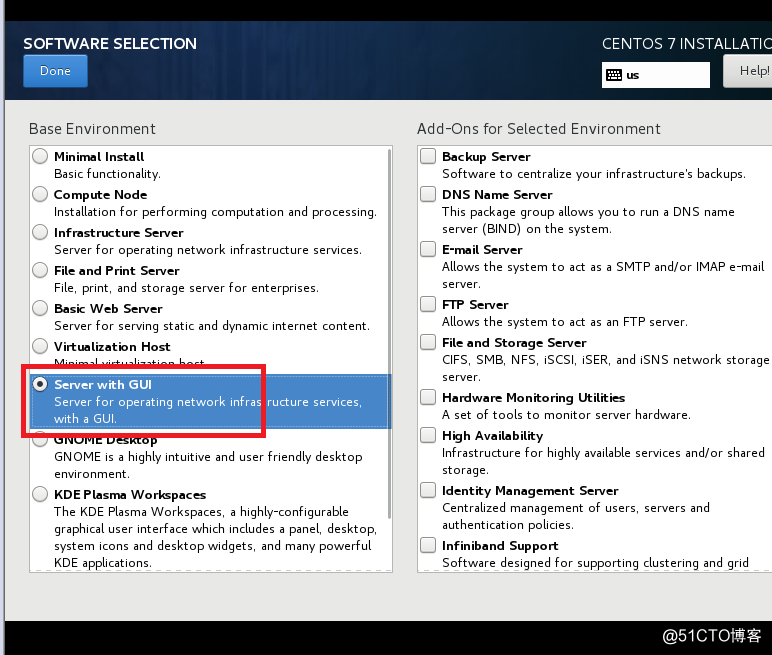Image resolution: width=772 pixels, height=655 pixels.
Task: Select the GNOME Desktop radio button
Action: (40, 438)
